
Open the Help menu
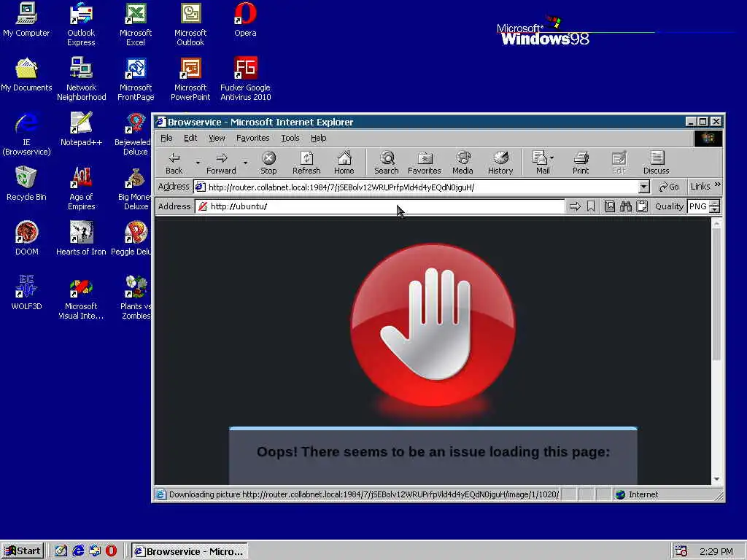point(318,138)
